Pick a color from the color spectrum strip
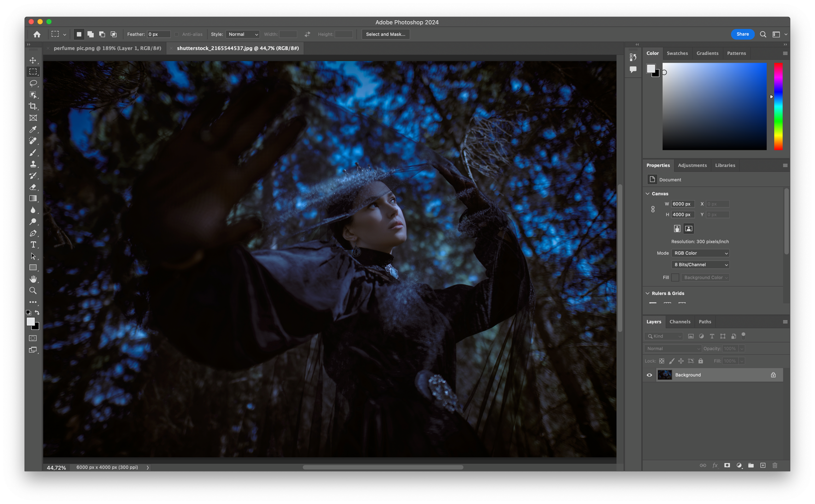The width and height of the screenshot is (815, 504). point(778,107)
